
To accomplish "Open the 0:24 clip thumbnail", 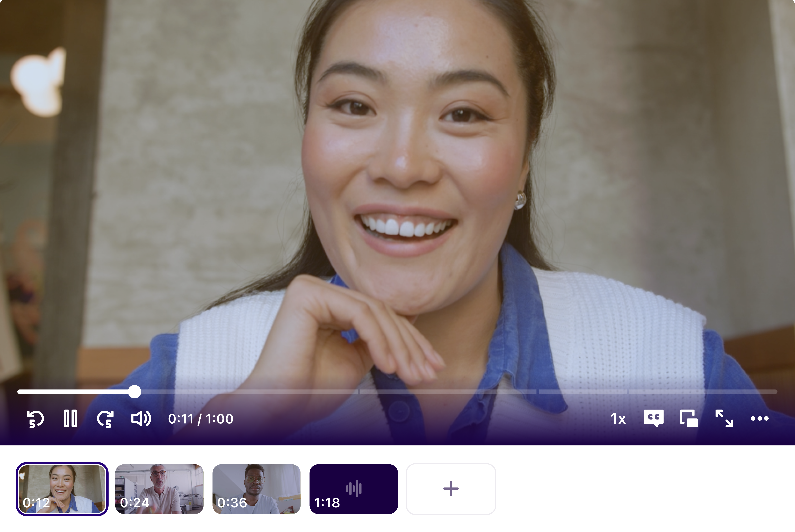I will coord(159,489).
